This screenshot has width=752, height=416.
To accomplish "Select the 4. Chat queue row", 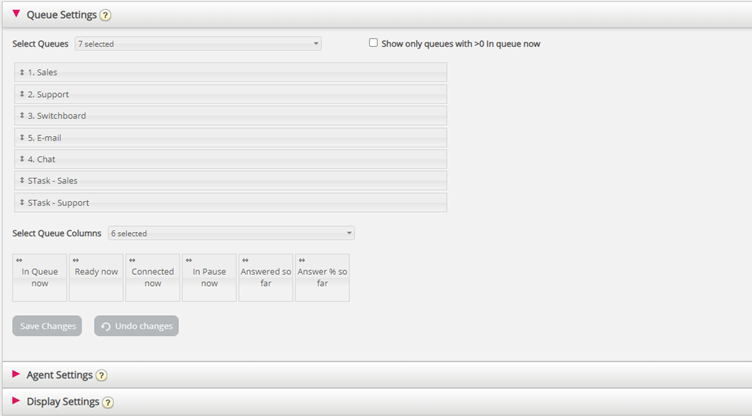I will click(230, 159).
